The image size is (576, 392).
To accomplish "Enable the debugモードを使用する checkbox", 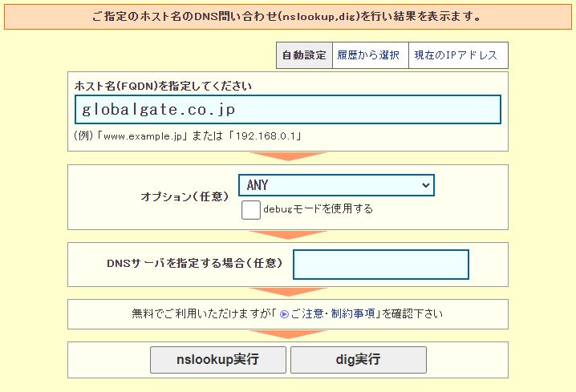I will tap(251, 210).
